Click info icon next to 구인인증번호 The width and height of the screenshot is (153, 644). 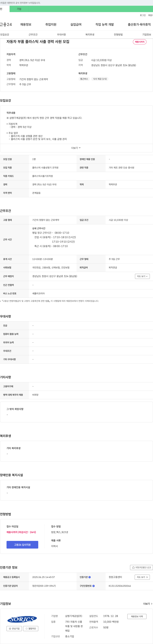(94, 586)
